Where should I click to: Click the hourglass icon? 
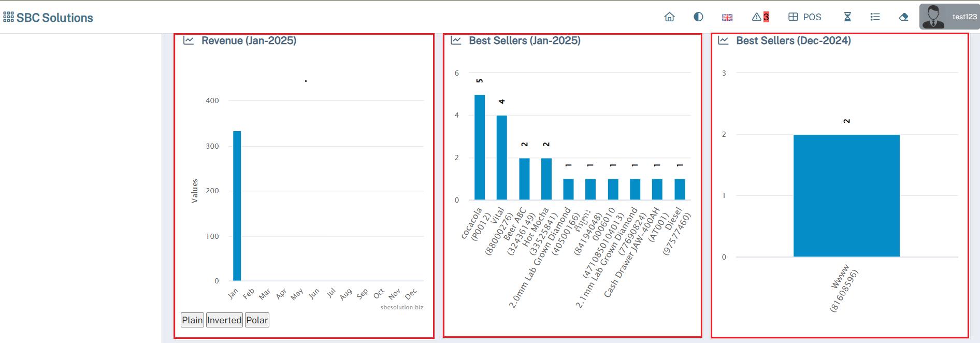tap(847, 17)
